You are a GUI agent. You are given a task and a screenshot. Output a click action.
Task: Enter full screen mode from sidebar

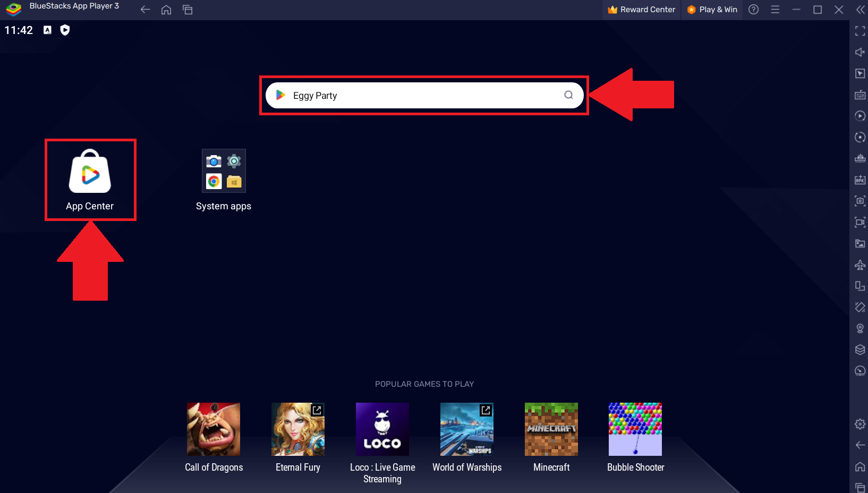point(860,31)
